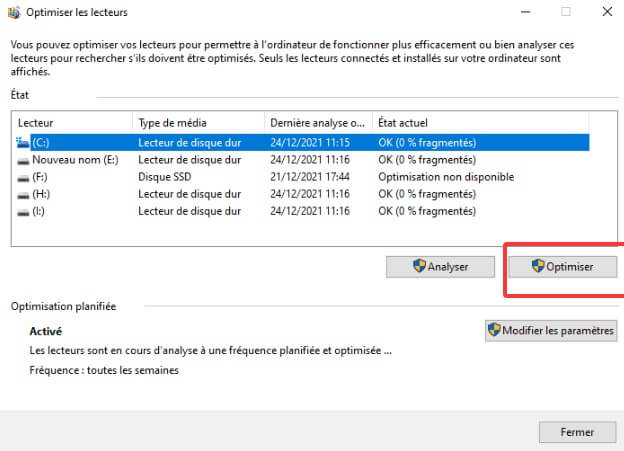
Task: Click the I: drive icon
Action: pyautogui.click(x=23, y=212)
